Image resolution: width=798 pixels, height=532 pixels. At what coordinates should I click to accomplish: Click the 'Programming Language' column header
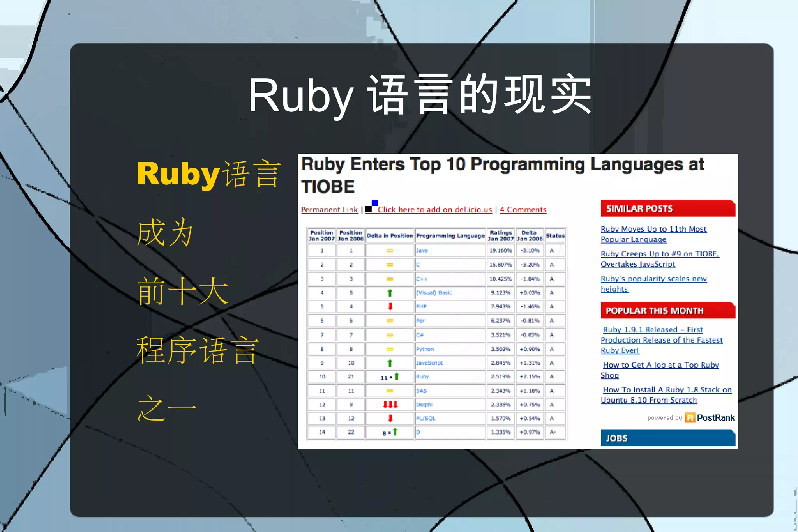[450, 236]
